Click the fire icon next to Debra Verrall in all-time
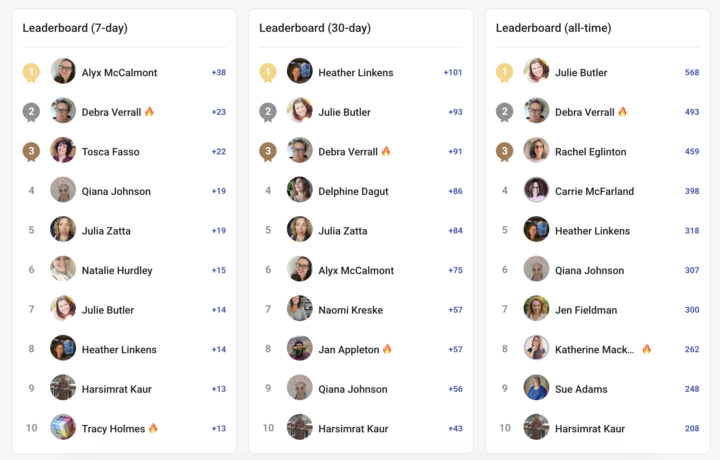Screen dimensions: 720x460 click(x=622, y=112)
